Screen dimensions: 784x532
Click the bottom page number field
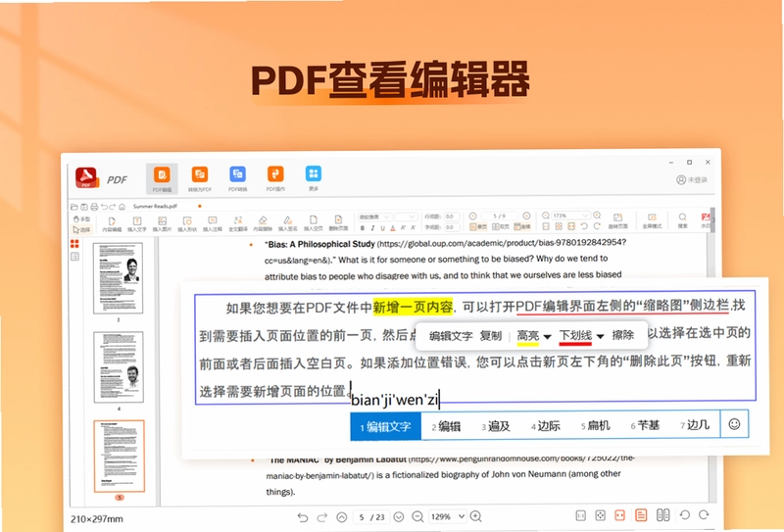(372, 517)
